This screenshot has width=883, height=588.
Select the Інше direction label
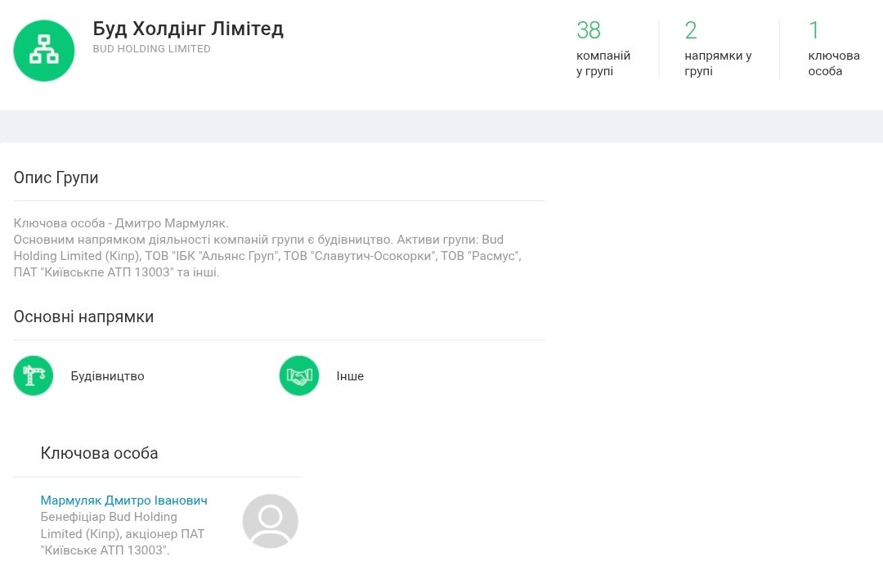(350, 376)
